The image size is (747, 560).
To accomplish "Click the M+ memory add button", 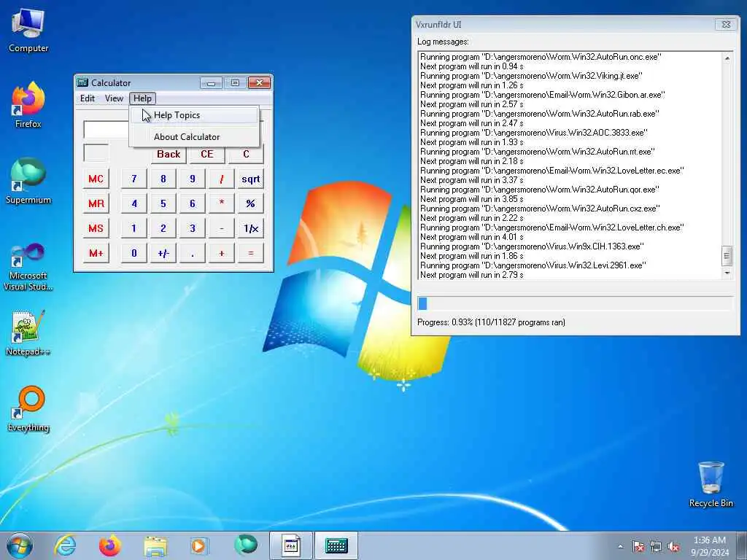I will click(x=96, y=253).
